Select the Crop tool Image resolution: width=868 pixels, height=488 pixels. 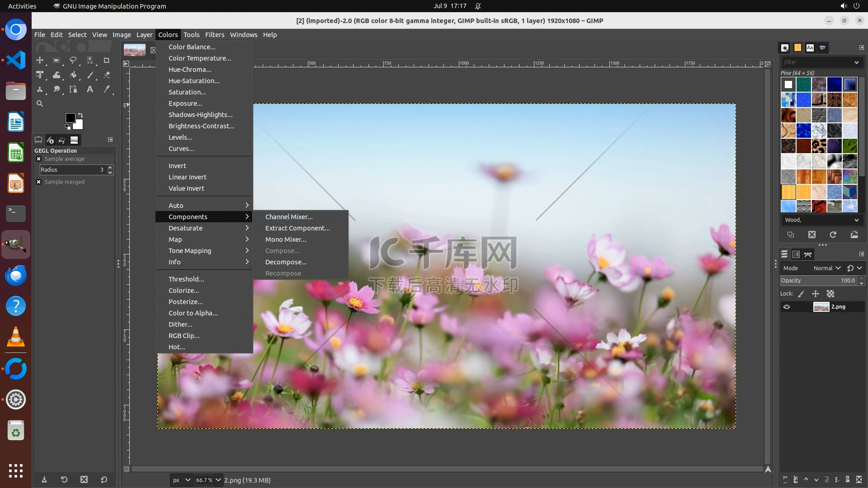click(107, 60)
